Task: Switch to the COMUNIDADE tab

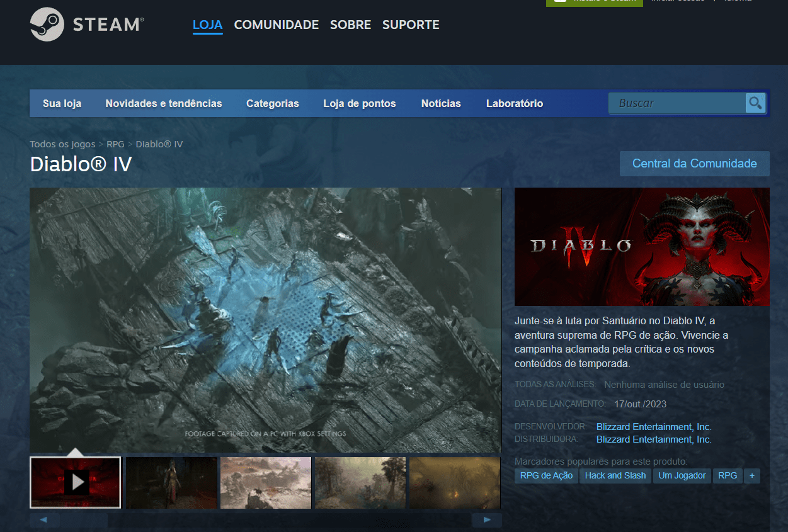Action: coord(276,25)
